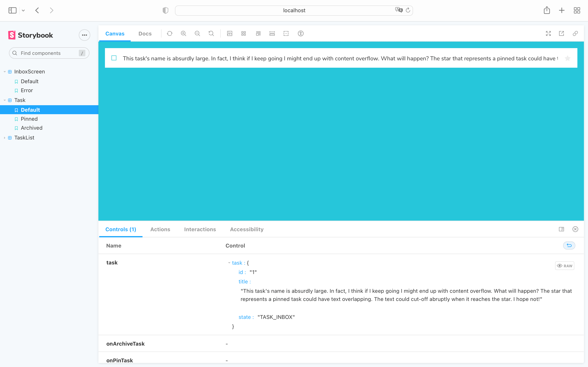Viewport: 588px width, 367px height.
Task: Click the zoom-out icon in toolbar
Action: (x=198, y=33)
